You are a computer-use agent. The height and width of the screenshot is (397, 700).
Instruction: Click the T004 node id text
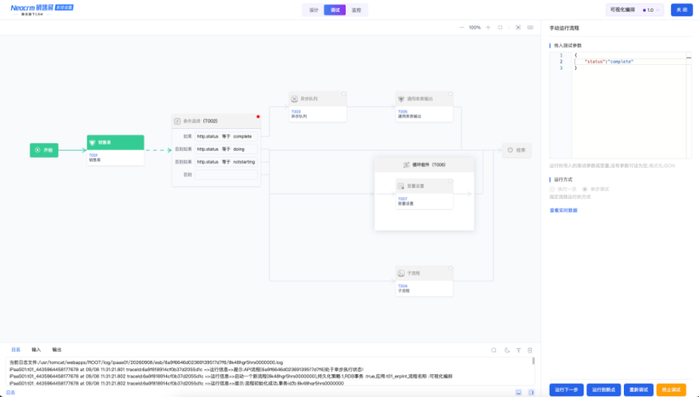pyautogui.click(x=403, y=286)
